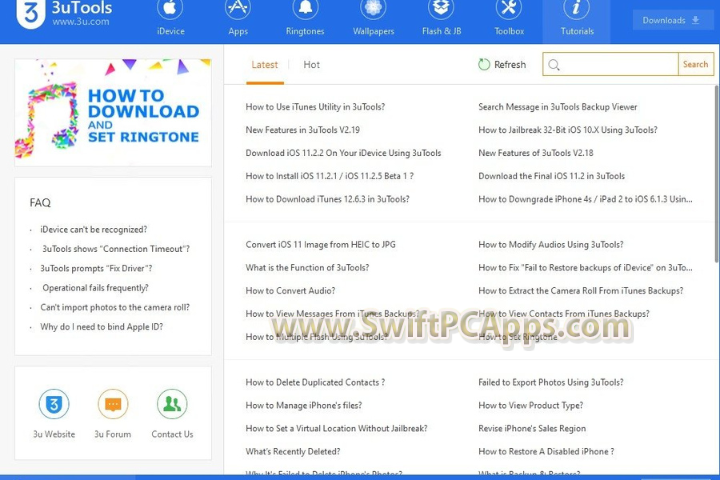The height and width of the screenshot is (480, 720).
Task: Open 'How to View Product Type?'
Action: 530,405
